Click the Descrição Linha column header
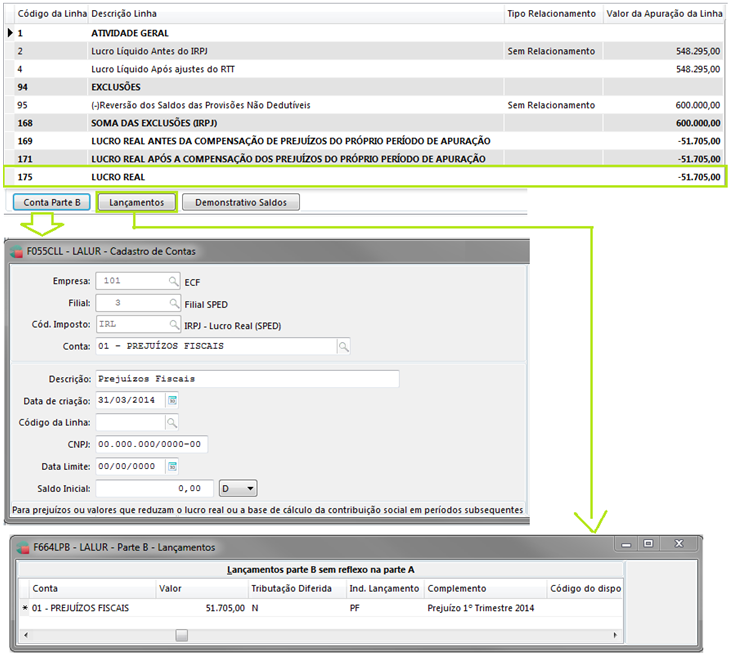Screen dimensions: 730x658 296,14
